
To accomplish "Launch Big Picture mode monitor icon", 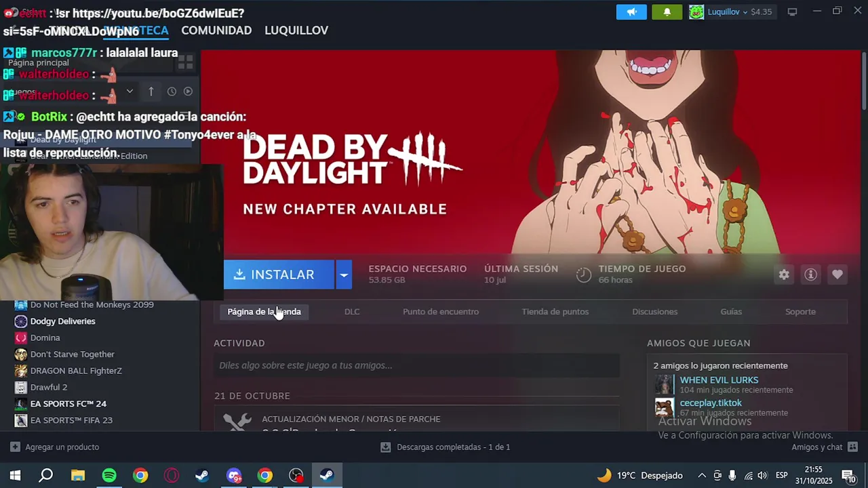I will (792, 12).
